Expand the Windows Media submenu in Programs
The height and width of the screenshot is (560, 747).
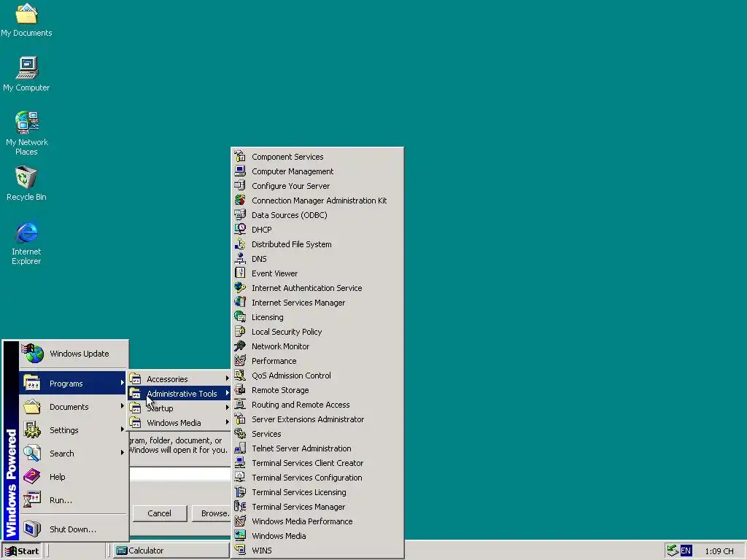point(179,423)
